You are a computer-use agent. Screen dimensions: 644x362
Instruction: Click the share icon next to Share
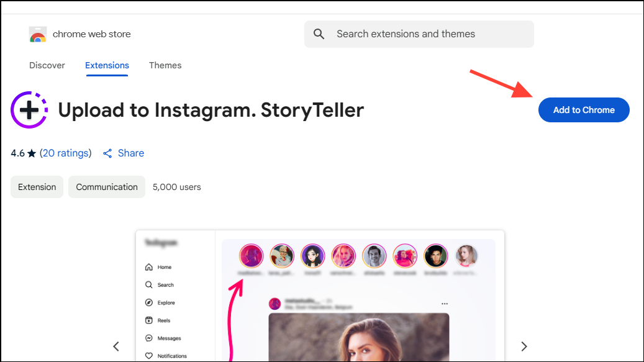107,153
